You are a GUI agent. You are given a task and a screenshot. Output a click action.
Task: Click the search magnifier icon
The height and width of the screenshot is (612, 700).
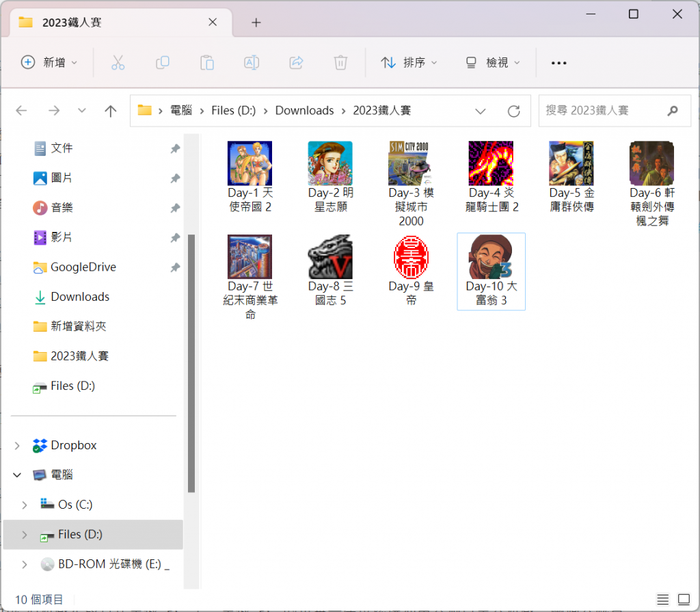coord(673,110)
